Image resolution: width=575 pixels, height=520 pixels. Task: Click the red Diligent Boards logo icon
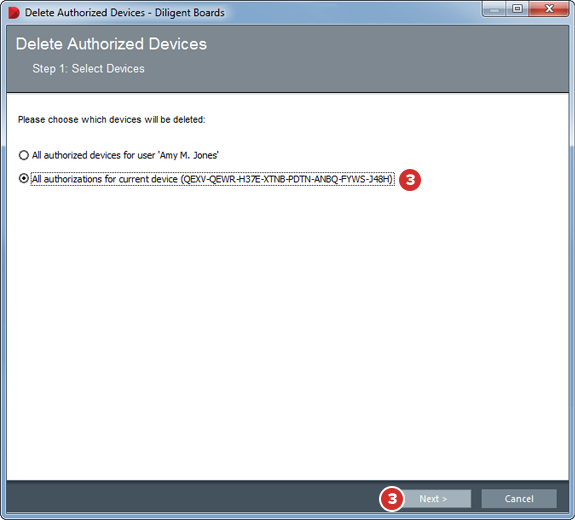tap(14, 13)
